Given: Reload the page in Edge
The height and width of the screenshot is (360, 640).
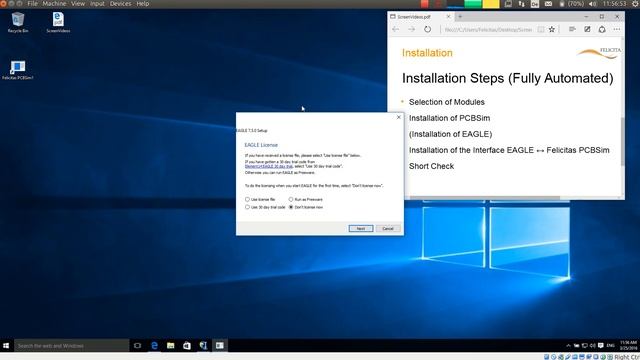Looking at the screenshot, I should tap(427, 29).
